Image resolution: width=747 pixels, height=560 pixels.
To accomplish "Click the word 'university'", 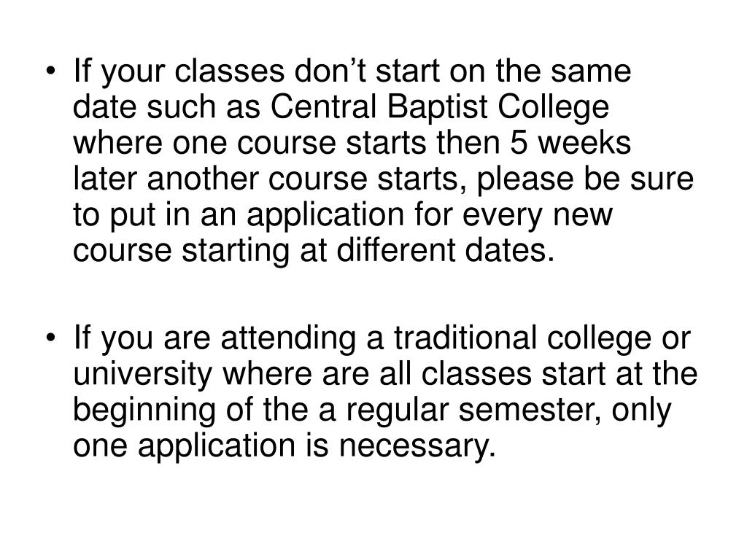I will (142, 376).
